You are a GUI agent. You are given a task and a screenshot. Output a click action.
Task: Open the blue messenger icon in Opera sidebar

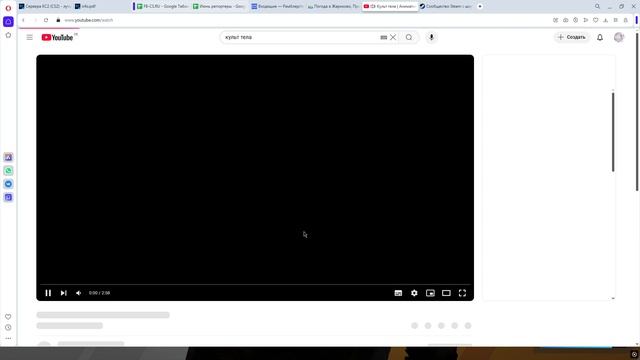click(x=8, y=184)
